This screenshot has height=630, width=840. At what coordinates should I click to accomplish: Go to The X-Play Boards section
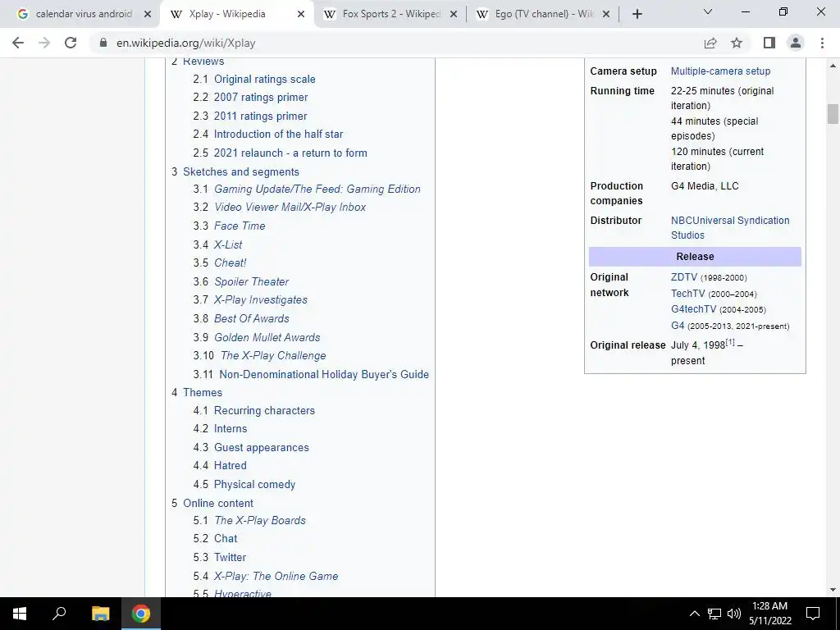click(260, 521)
